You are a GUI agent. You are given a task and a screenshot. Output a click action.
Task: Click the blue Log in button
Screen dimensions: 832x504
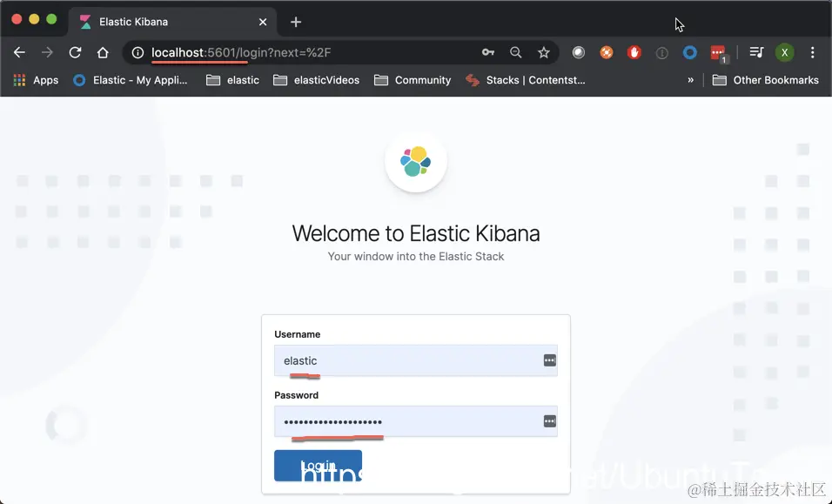pos(318,466)
